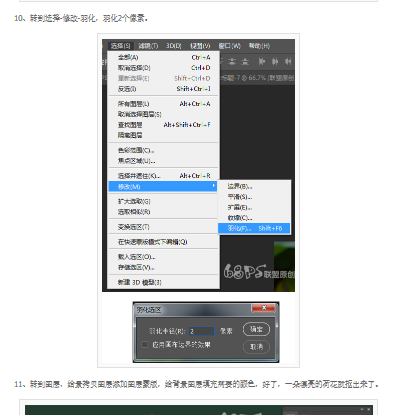Open 选择并遮住(K)... menu entry
This screenshot has height=415, width=410.
(164, 176)
